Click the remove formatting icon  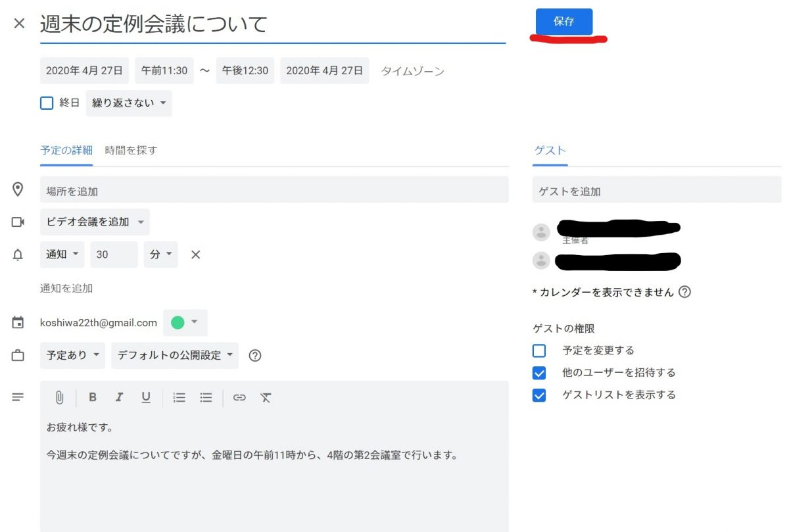(266, 397)
